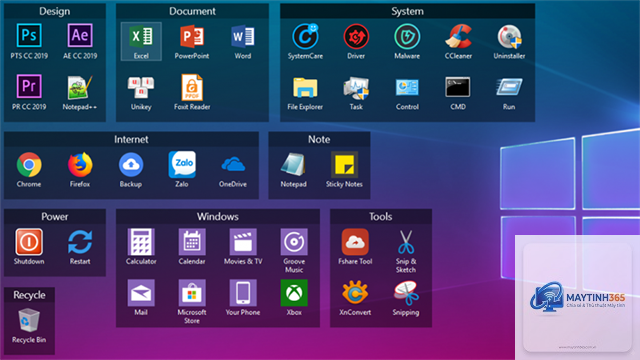Screen dimensions: 640x360
Task: Click the Run shortcut
Action: click(509, 87)
